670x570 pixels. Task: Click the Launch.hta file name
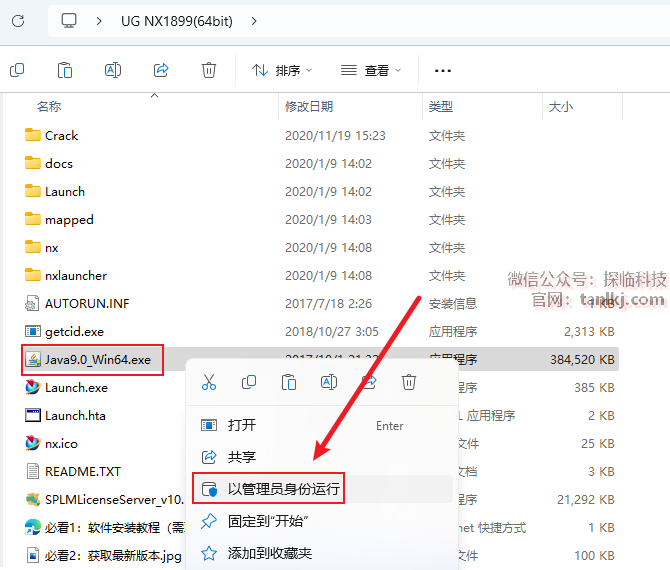click(75, 415)
